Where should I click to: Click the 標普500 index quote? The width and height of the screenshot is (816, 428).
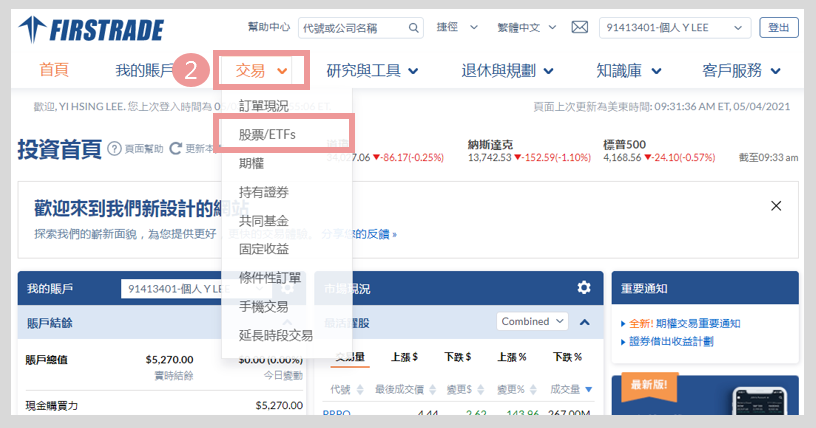click(x=659, y=151)
